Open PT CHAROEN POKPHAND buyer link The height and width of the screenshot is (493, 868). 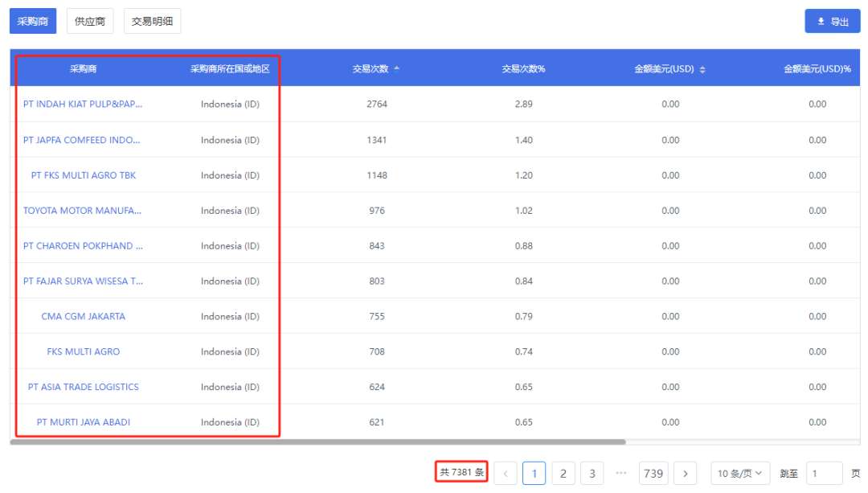tap(83, 246)
